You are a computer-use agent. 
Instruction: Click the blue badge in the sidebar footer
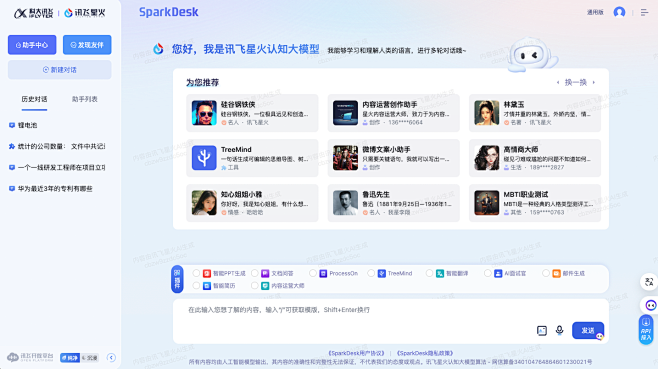pyautogui.click(x=70, y=358)
